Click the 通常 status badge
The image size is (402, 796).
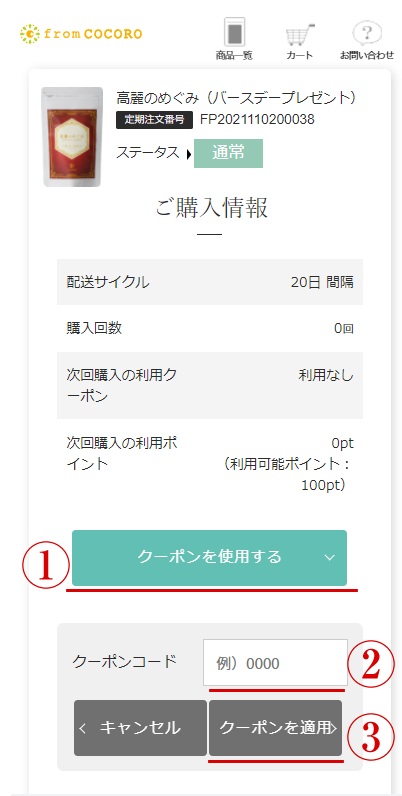click(x=228, y=153)
